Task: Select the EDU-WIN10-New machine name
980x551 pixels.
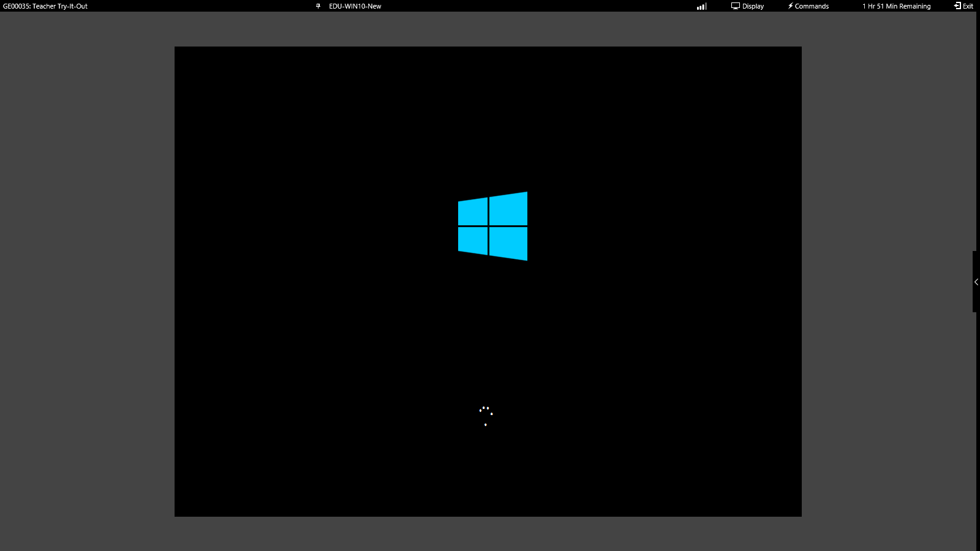Action: pos(355,6)
